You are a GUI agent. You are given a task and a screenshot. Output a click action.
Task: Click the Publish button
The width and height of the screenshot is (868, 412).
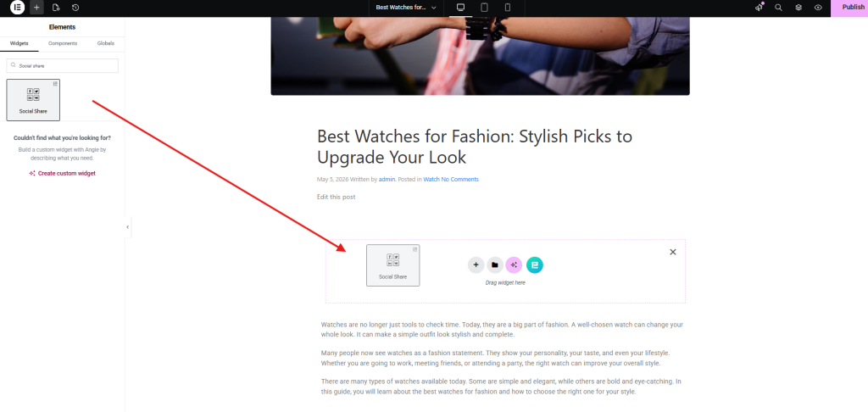pos(849,8)
